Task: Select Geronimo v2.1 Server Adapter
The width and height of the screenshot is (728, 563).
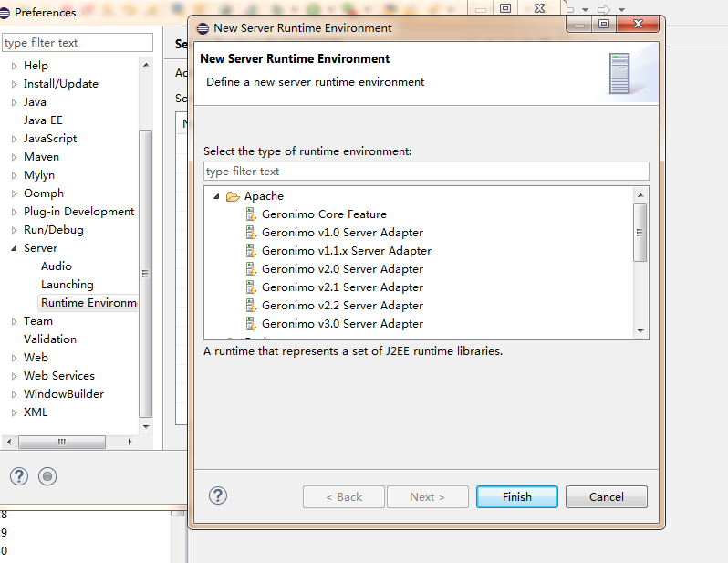Action: point(343,287)
